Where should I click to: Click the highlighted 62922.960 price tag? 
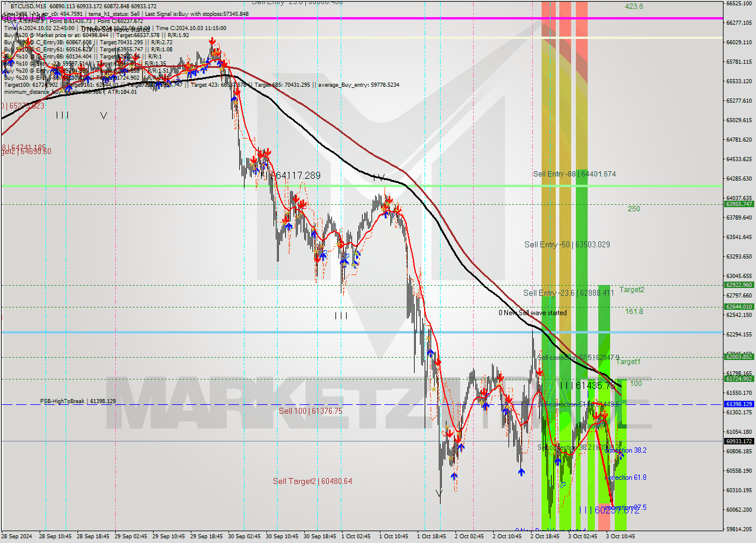739,284
